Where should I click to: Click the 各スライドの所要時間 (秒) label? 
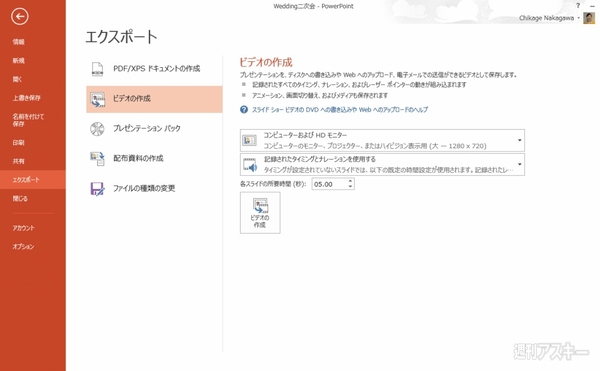(273, 184)
